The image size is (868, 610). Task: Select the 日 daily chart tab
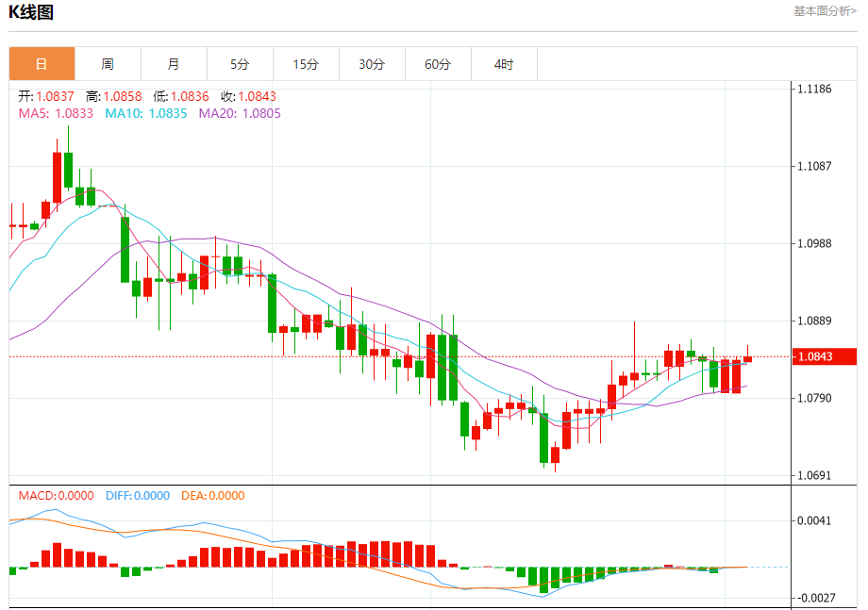[42, 64]
